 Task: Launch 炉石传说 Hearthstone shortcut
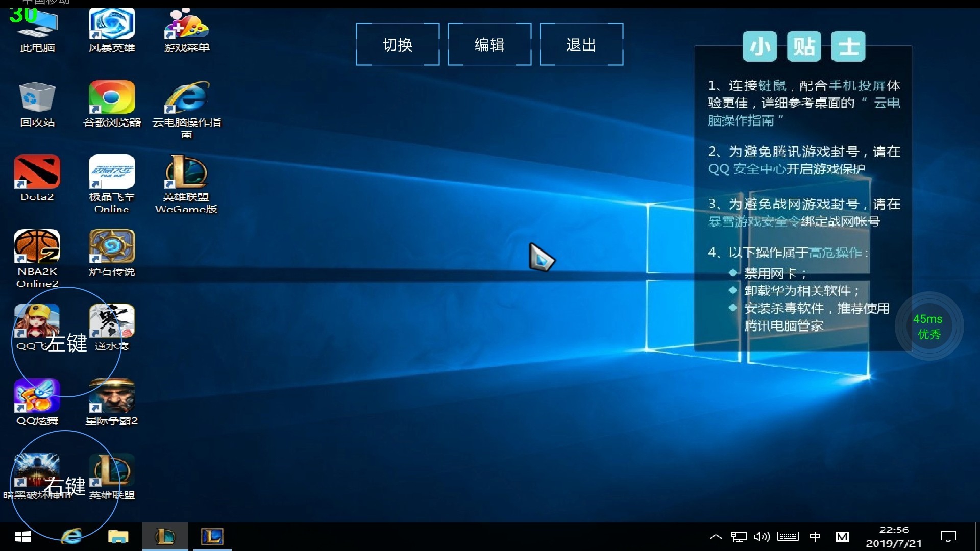[112, 253]
